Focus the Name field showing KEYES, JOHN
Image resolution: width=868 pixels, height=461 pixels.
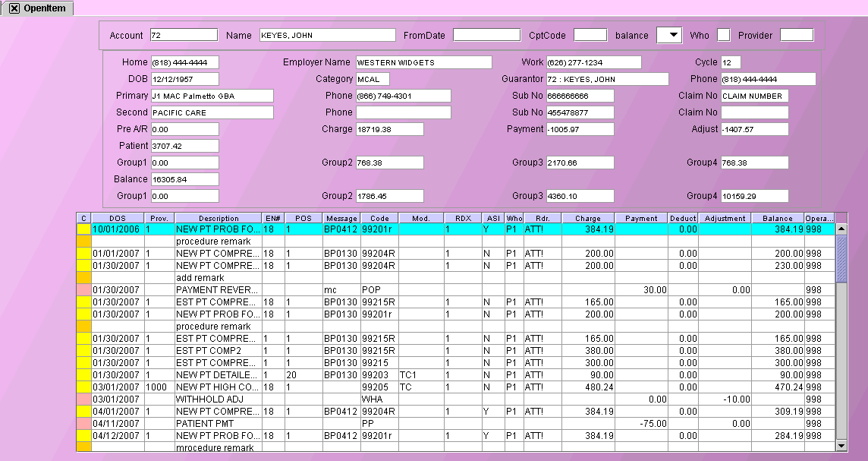click(x=328, y=35)
